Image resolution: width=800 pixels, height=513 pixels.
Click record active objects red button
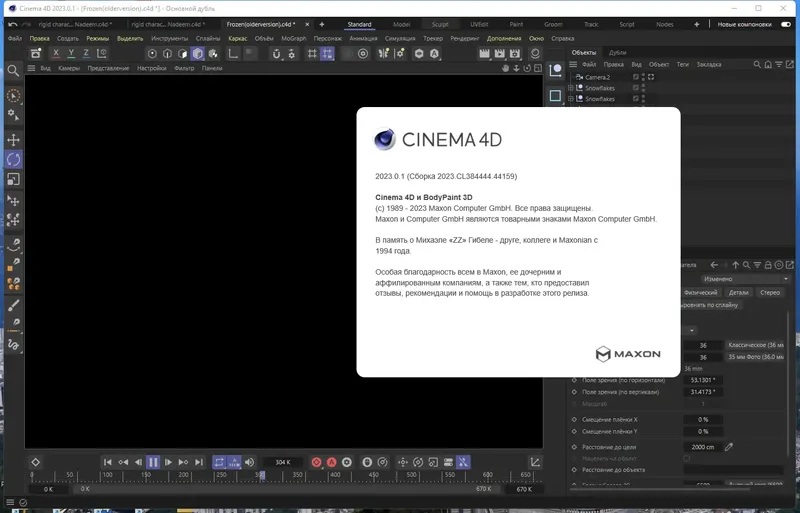[316, 462]
